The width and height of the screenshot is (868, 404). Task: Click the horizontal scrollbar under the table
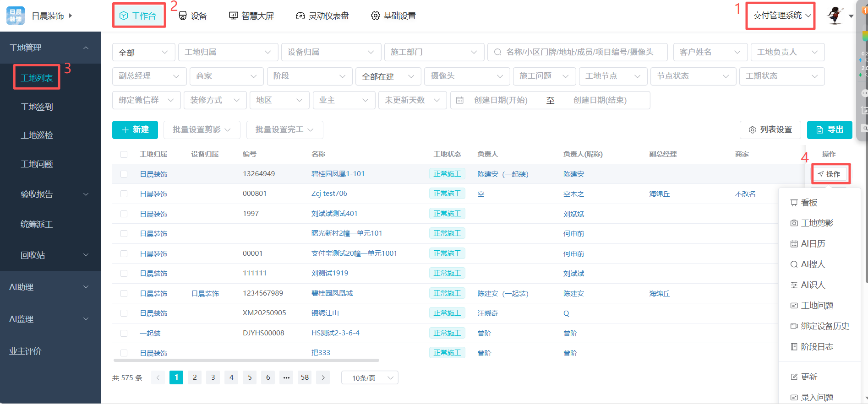point(246,360)
